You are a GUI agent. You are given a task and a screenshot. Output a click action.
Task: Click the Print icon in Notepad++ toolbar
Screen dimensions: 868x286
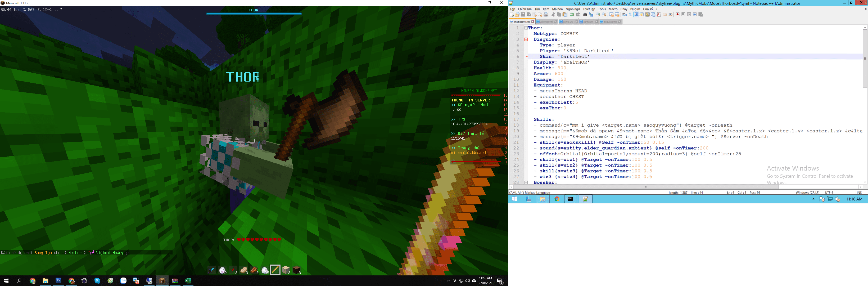pyautogui.click(x=546, y=15)
